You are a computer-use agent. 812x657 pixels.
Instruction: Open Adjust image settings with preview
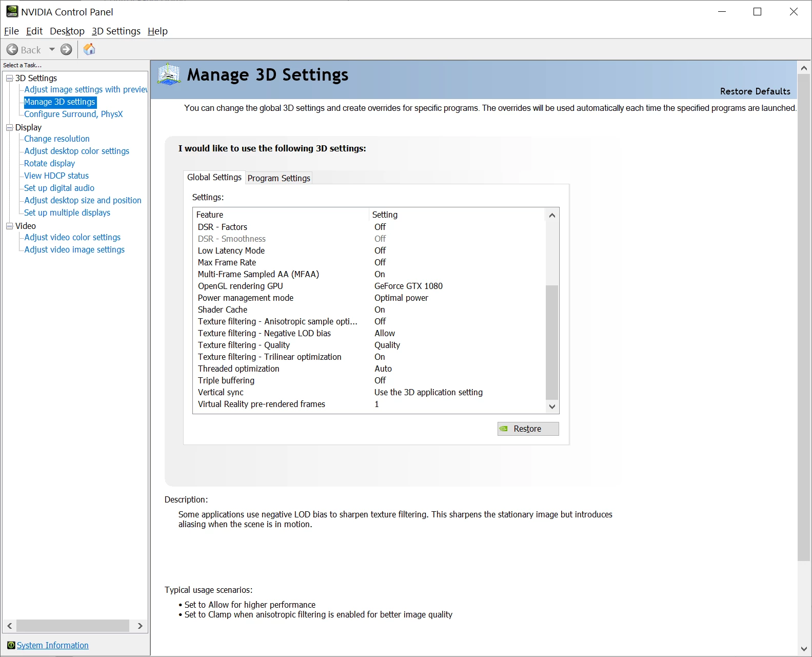pos(86,89)
